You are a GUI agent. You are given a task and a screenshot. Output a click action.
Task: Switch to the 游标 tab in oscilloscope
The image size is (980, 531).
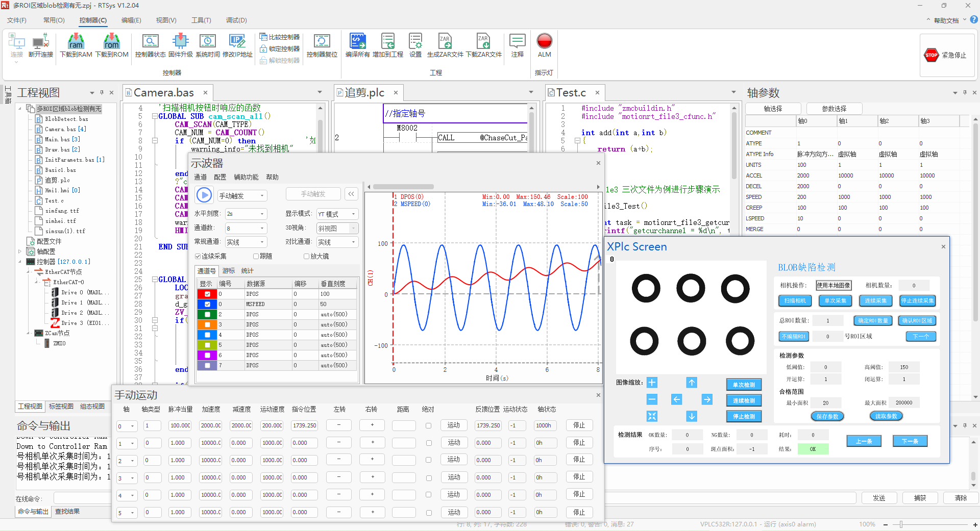click(229, 271)
